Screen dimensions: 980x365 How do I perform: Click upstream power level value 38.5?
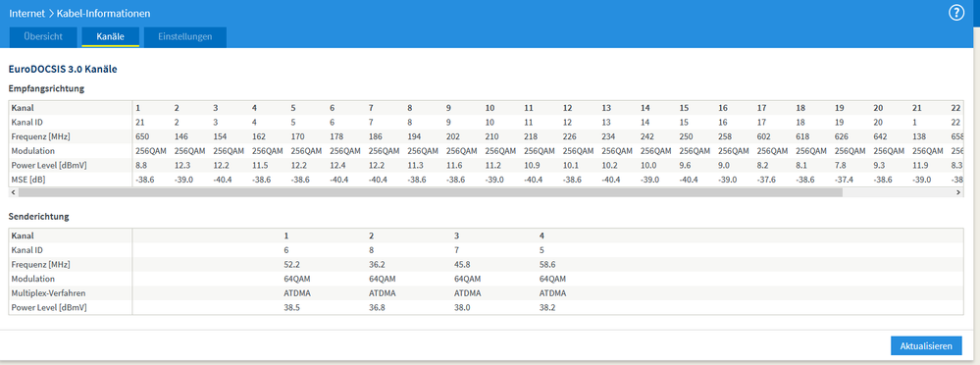pyautogui.click(x=292, y=307)
